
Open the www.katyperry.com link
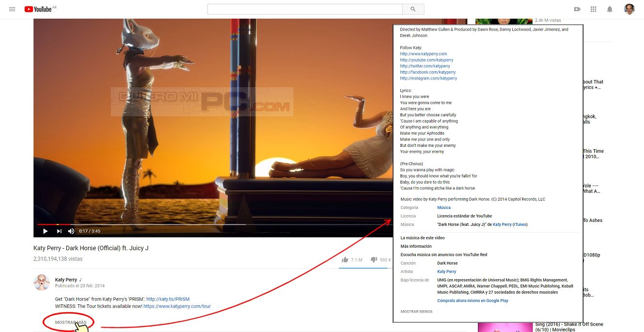pos(423,54)
